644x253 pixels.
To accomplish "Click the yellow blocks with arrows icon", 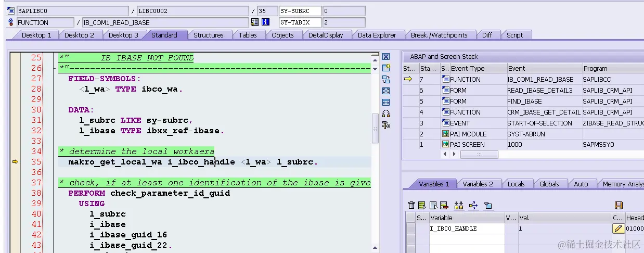I will click(x=458, y=205).
